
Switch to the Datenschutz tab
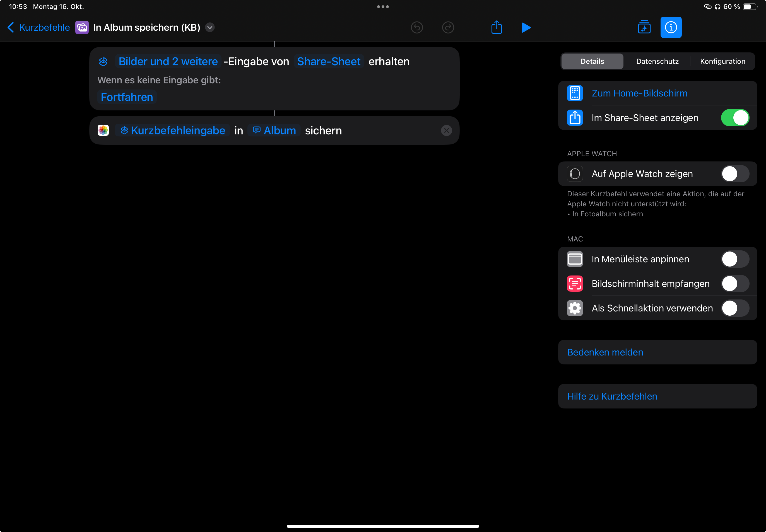(x=657, y=61)
